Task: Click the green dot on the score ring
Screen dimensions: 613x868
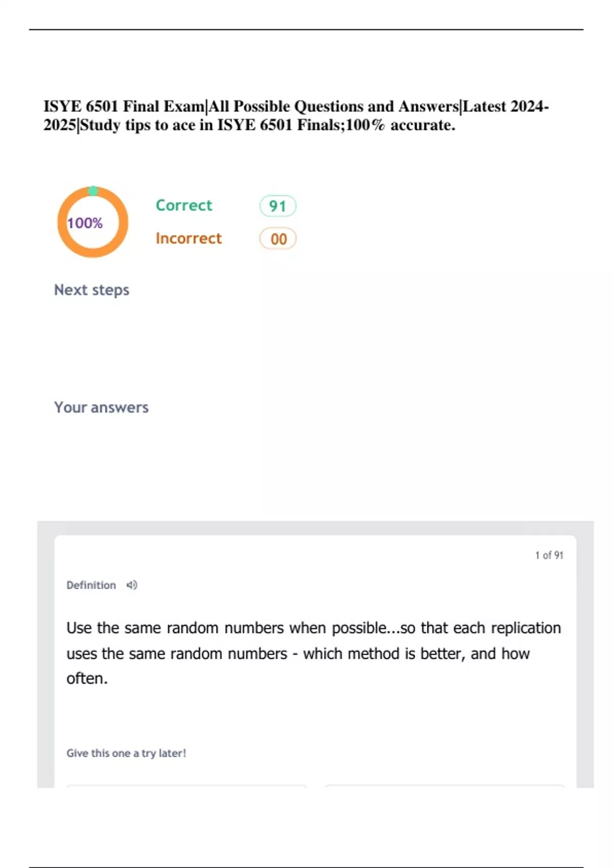Action: coord(93,191)
